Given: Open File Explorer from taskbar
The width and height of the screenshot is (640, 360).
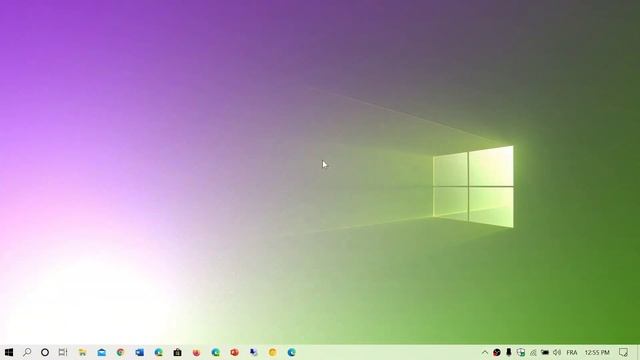Looking at the screenshot, I should pyautogui.click(x=82, y=352).
